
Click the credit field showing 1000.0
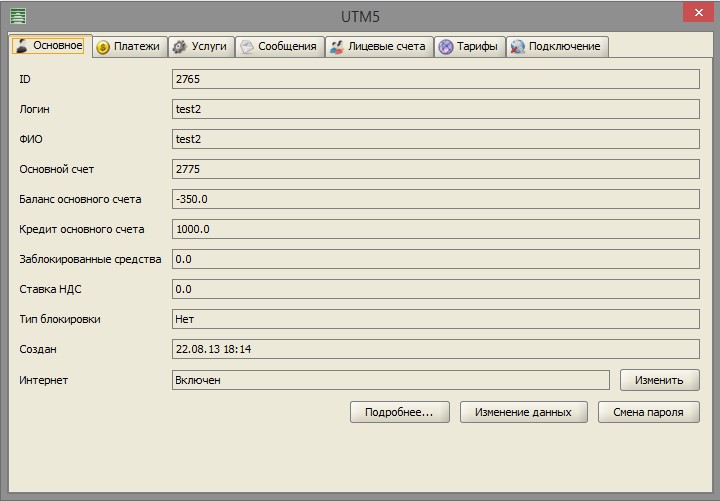point(436,229)
